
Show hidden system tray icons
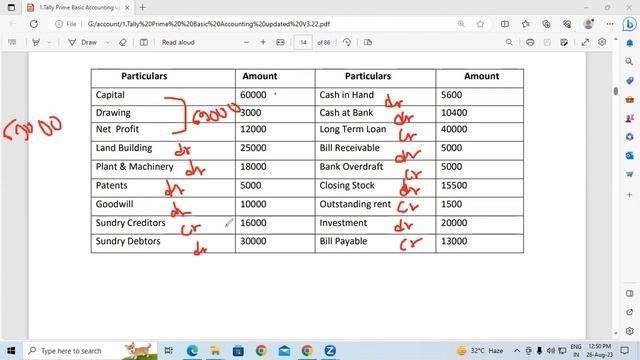[x=517, y=351]
